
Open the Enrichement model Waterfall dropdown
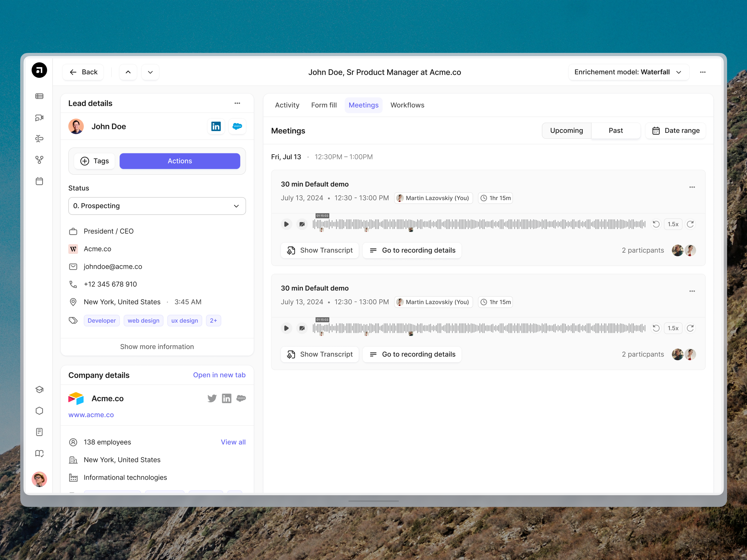click(x=628, y=72)
